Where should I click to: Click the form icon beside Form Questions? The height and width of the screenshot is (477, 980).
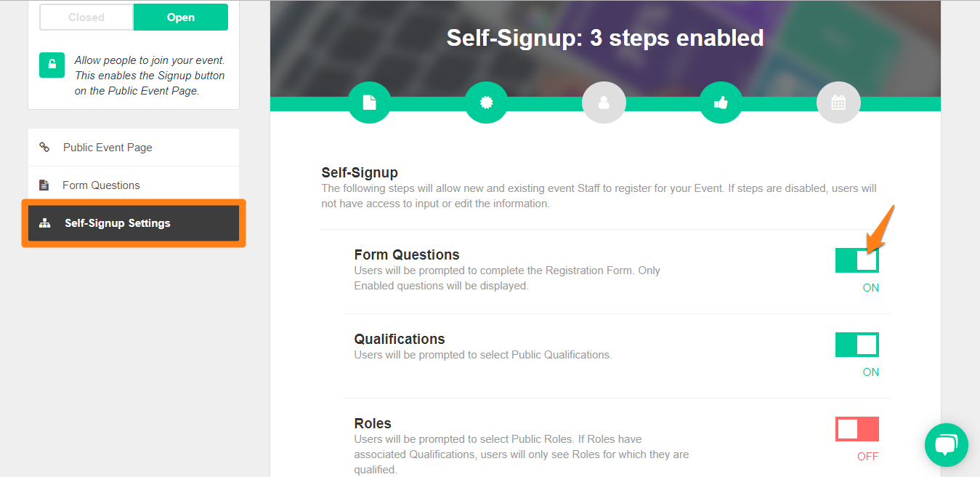(x=44, y=185)
